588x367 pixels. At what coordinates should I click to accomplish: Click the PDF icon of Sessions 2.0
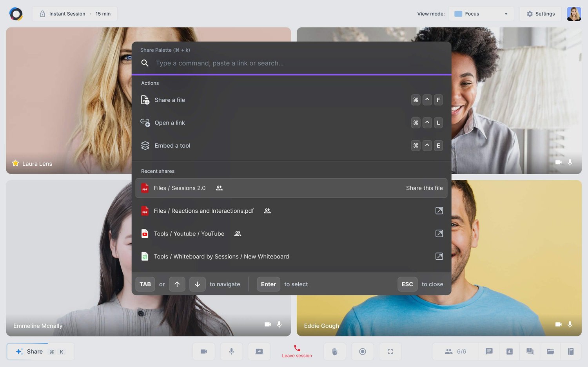click(145, 188)
